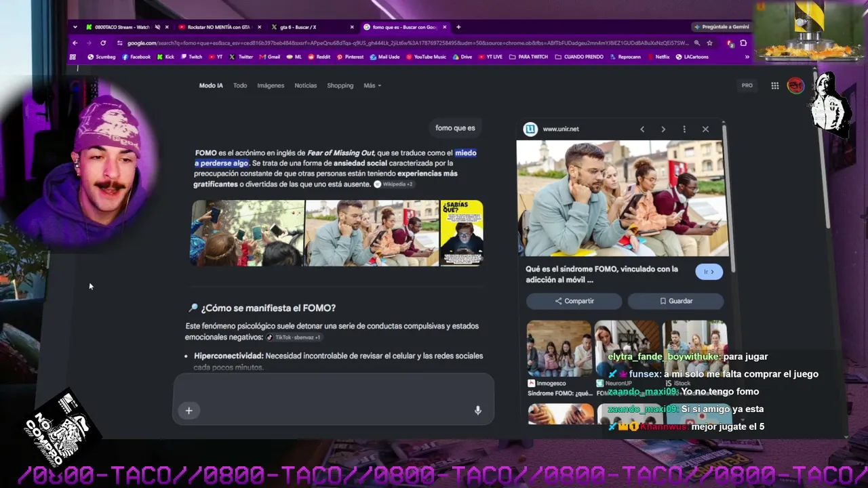The width and height of the screenshot is (868, 488).
Task: Click the ¿Cómo se manifiesta el FOMO? heading
Action: click(x=268, y=308)
